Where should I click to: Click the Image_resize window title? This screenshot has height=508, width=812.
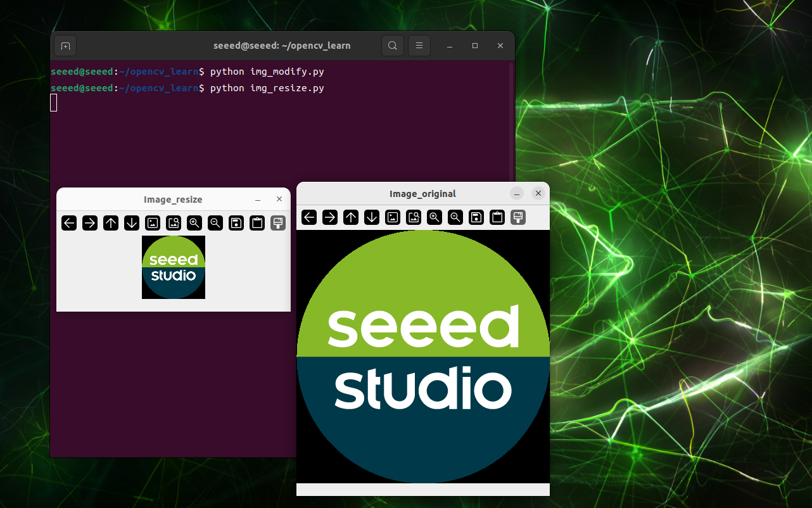(173, 200)
